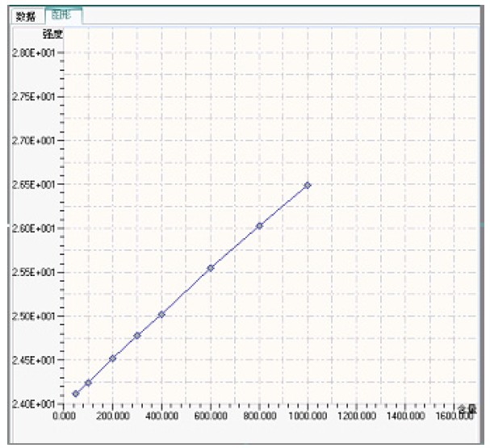Click the 2.55E+001 y-axis label
The image size is (490, 448).
33,272
